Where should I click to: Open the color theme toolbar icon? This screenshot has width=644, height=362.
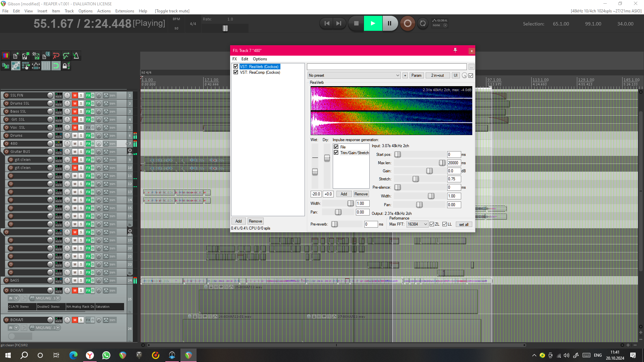pos(6,56)
